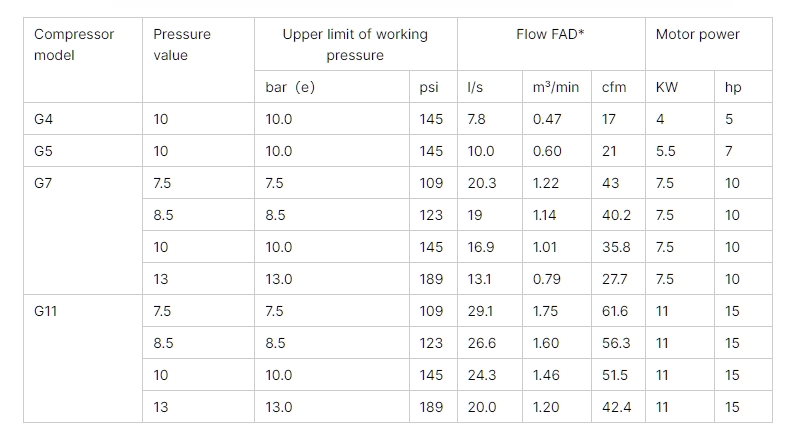Click the 20.3 l/s flow value

point(482,183)
